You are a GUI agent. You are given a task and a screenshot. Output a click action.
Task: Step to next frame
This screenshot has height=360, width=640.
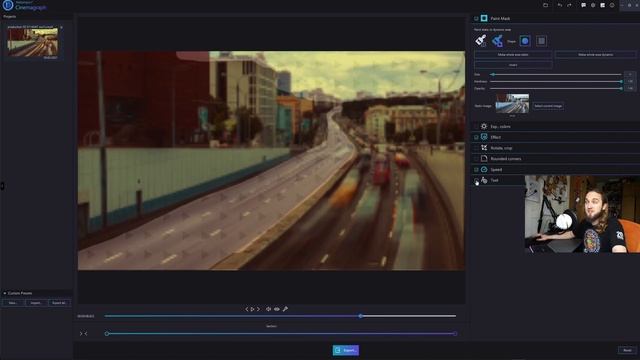[258, 309]
